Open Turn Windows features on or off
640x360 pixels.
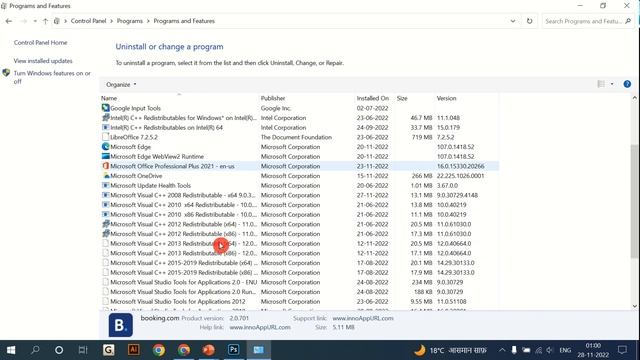pos(52,77)
